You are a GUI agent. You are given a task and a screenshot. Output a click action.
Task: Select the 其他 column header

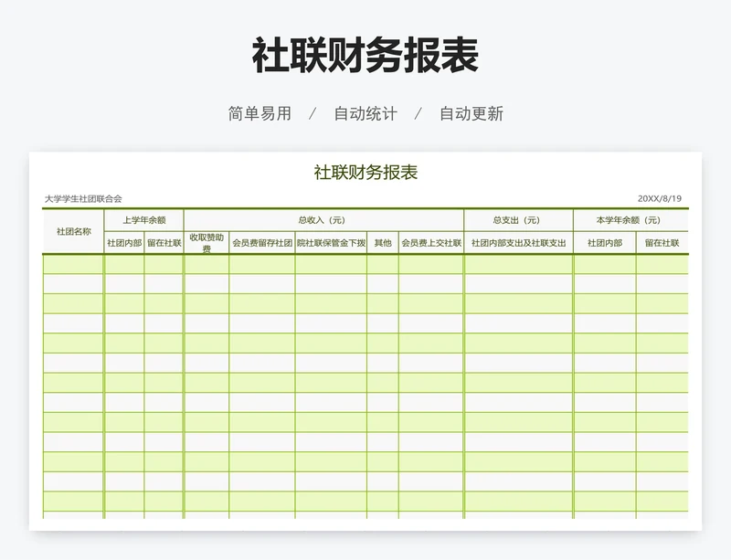pyautogui.click(x=383, y=243)
